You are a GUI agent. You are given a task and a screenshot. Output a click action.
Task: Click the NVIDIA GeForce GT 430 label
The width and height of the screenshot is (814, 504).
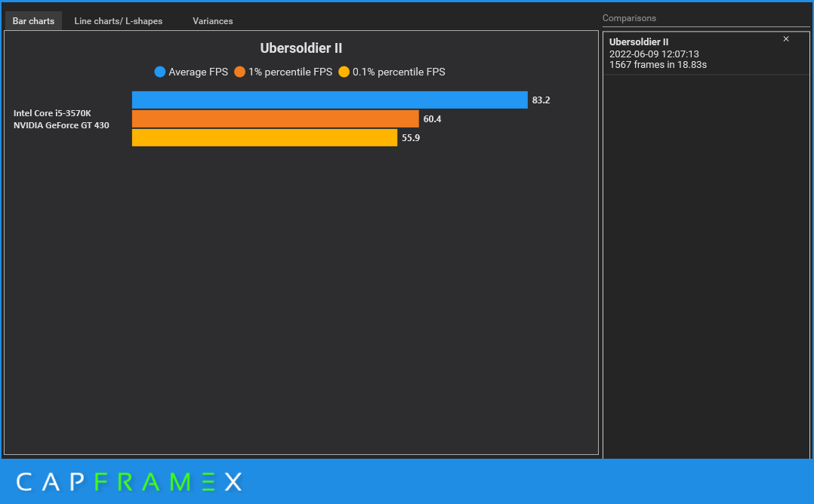(x=61, y=125)
